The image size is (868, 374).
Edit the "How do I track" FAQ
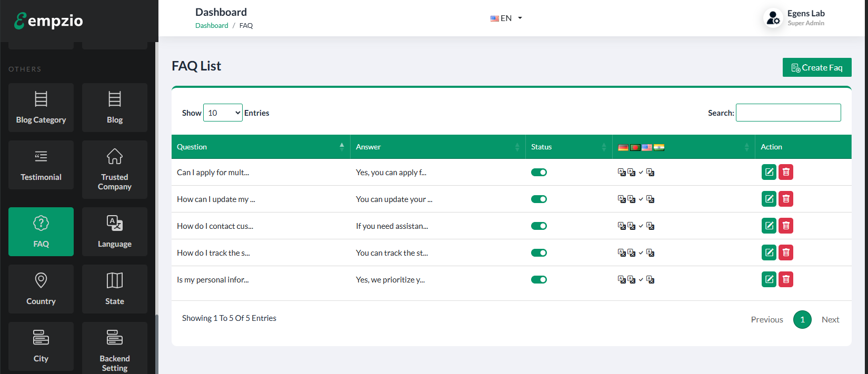(x=769, y=252)
